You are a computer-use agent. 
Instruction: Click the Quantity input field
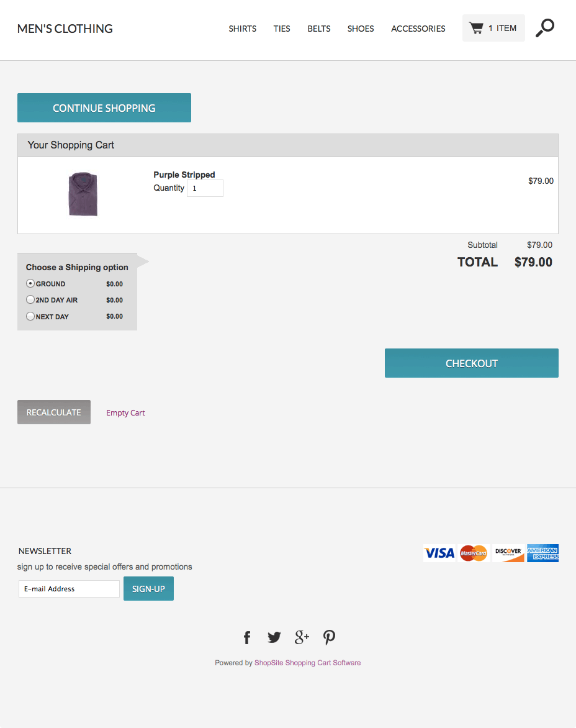205,188
